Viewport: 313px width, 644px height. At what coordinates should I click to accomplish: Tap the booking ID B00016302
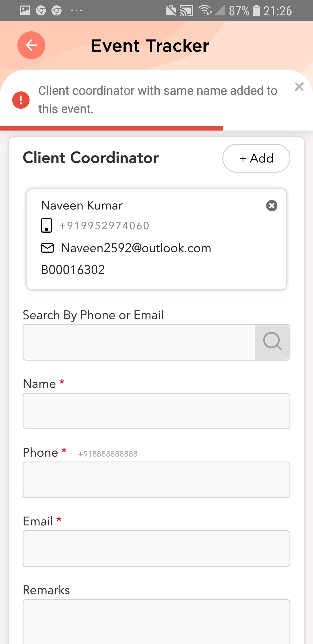(x=73, y=270)
